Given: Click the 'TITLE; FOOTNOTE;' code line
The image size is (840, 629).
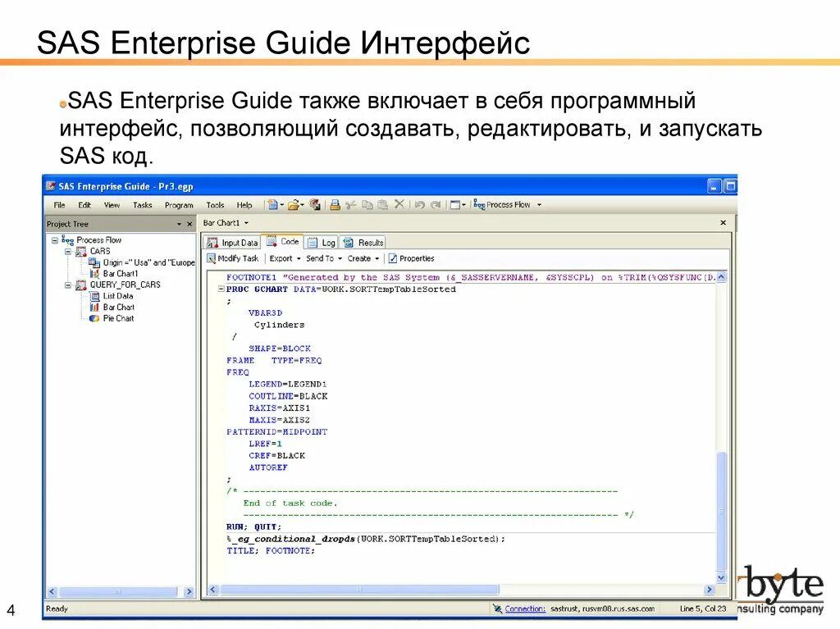Looking at the screenshot, I should 271,550.
